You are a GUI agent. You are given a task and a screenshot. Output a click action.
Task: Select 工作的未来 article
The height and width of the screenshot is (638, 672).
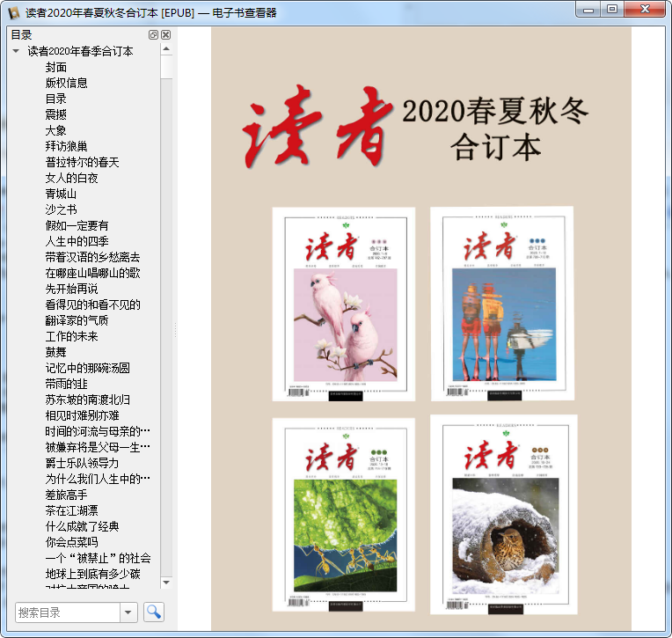click(71, 336)
